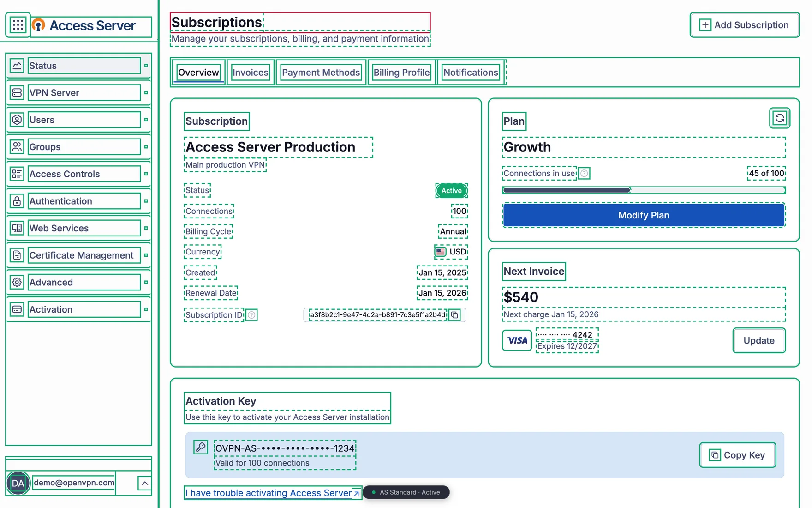Click the Authentication lock icon
Screen dimensions: 812x508
[17, 201]
